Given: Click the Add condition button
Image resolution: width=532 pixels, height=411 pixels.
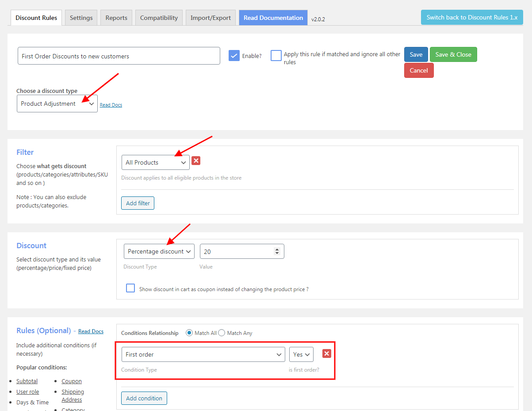Looking at the screenshot, I should [x=144, y=398].
